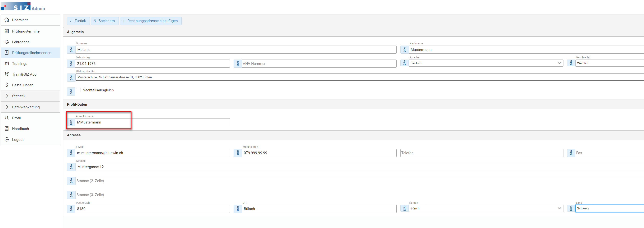Click the info icon beside Geschlecht field
This screenshot has height=228, width=644.
pyautogui.click(x=571, y=63)
